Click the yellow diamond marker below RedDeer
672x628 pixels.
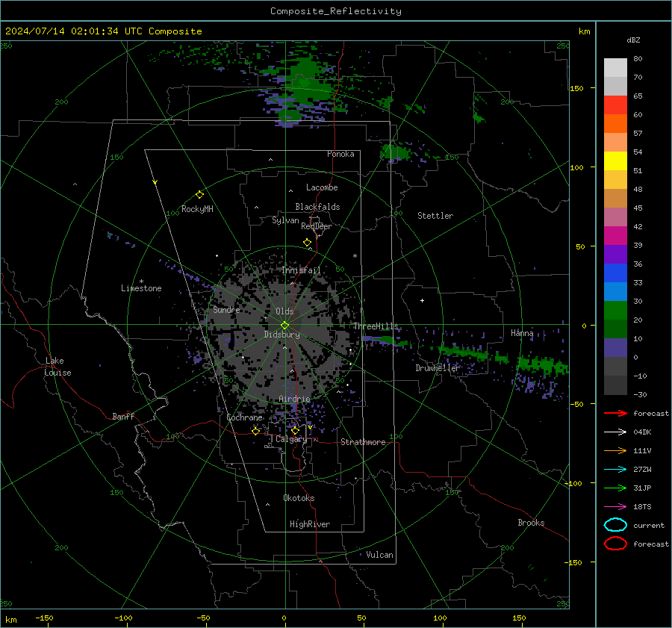pyautogui.click(x=307, y=243)
